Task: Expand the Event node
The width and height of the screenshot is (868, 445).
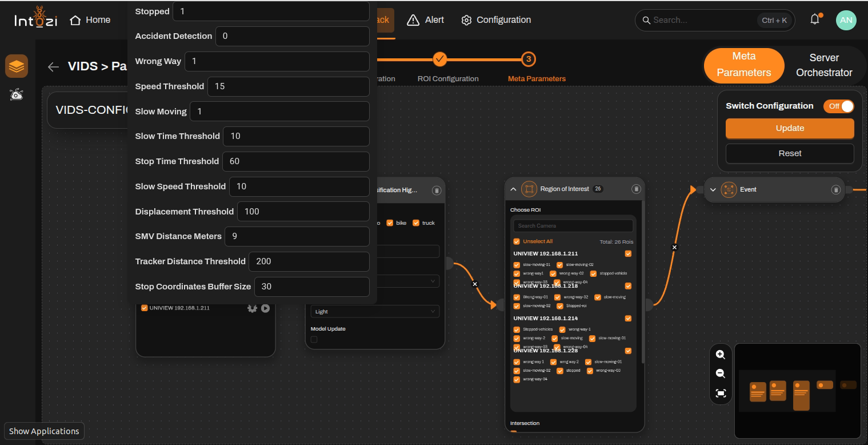Action: (713, 189)
